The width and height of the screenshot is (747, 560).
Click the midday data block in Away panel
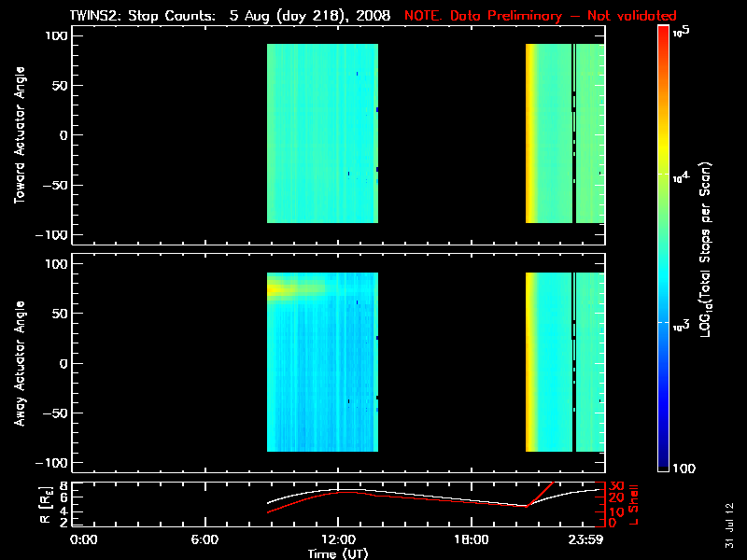pos(322,362)
